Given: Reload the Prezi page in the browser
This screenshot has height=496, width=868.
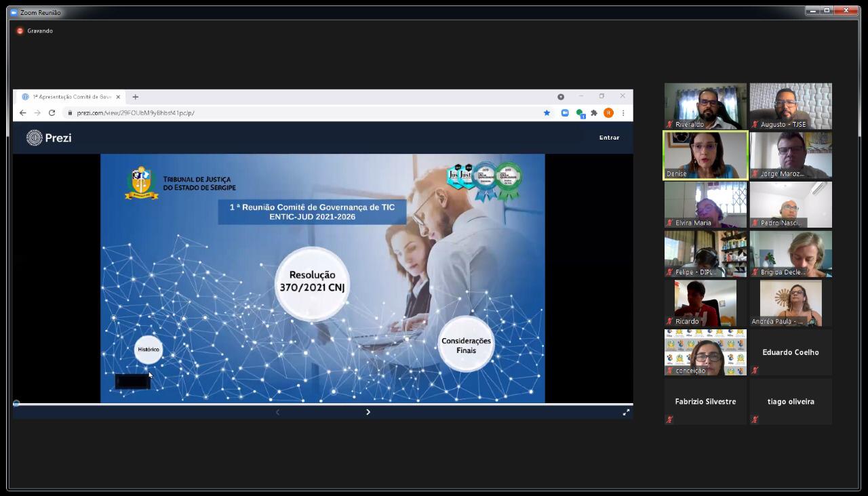Looking at the screenshot, I should [52, 113].
